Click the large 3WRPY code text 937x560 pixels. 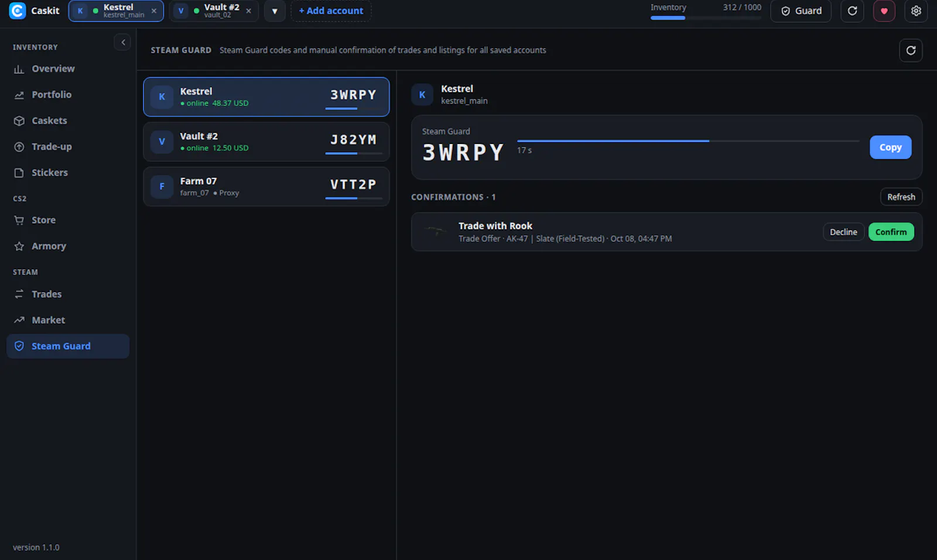coord(463,153)
